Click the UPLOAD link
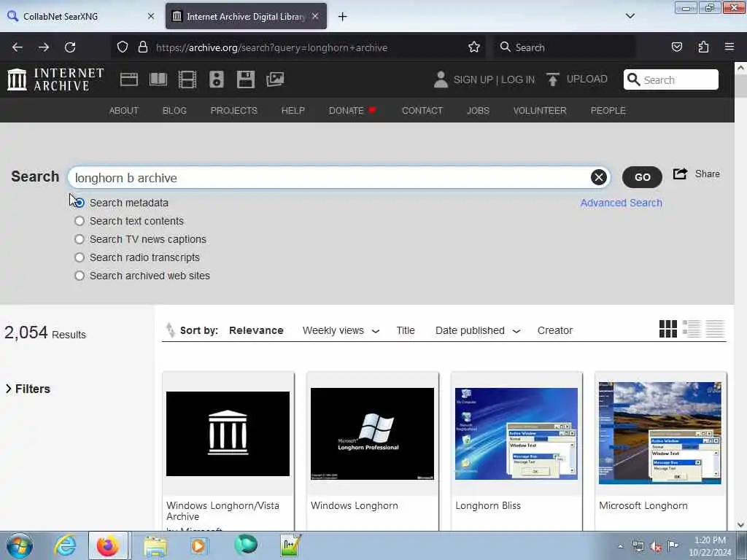The height and width of the screenshot is (560, 747). click(x=587, y=79)
